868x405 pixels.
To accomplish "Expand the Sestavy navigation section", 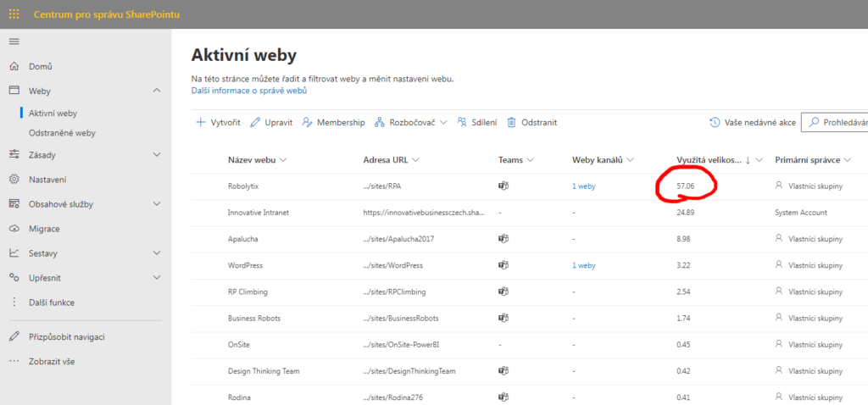I will (157, 252).
